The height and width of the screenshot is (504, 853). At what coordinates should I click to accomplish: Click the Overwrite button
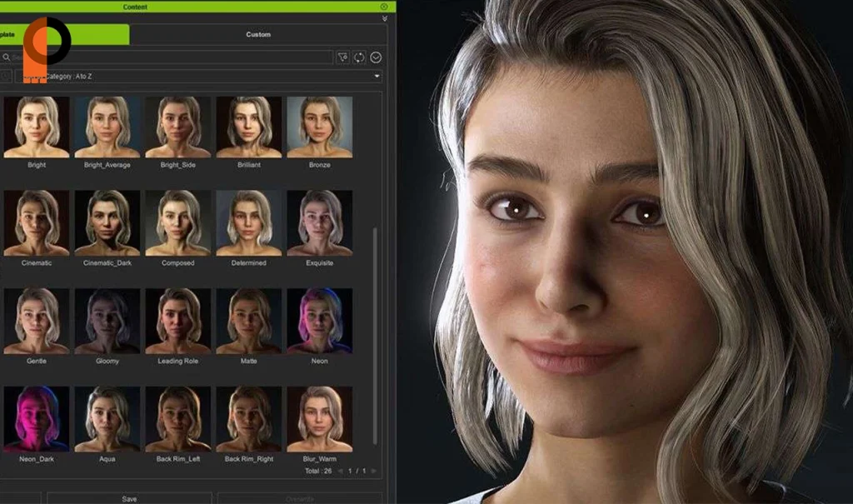[298, 498]
